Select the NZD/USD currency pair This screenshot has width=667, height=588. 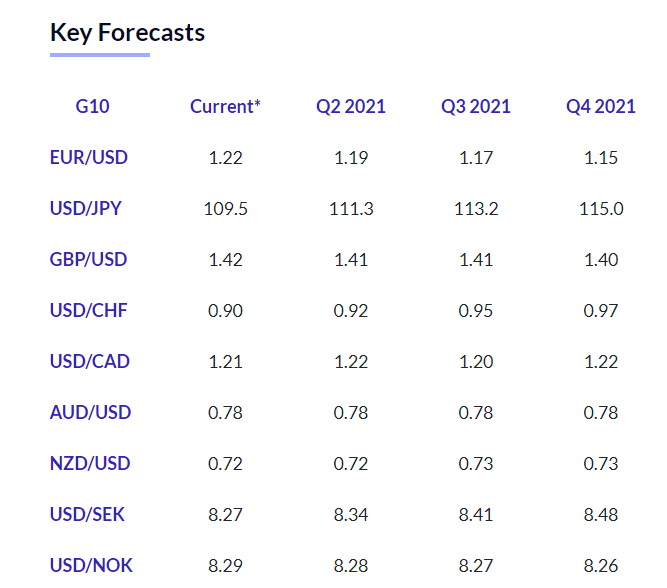pyautogui.click(x=90, y=464)
